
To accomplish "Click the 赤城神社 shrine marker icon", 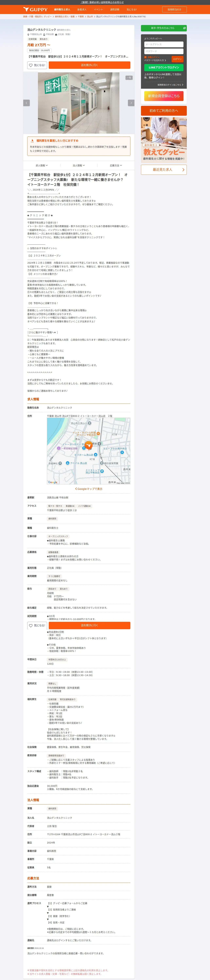I will [x=60, y=463].
